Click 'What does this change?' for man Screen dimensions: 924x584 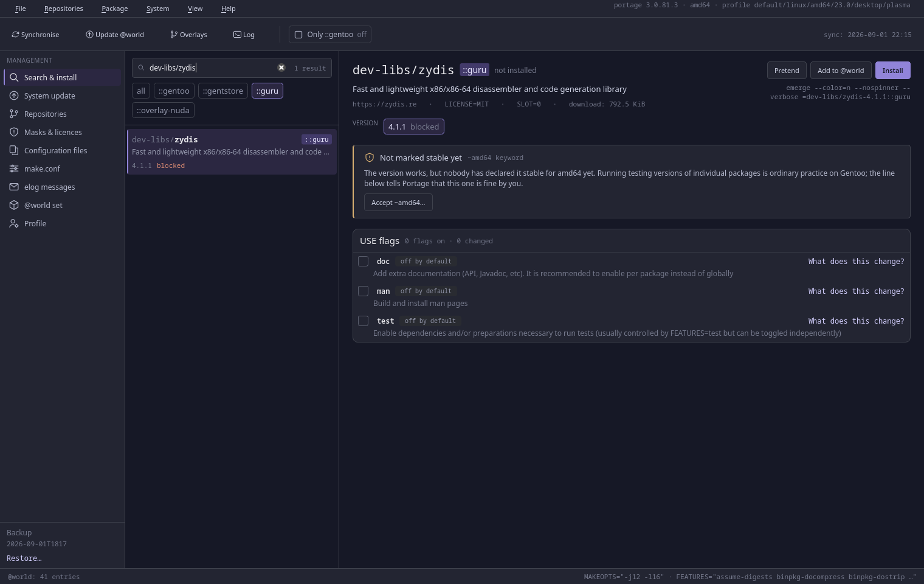[856, 291]
